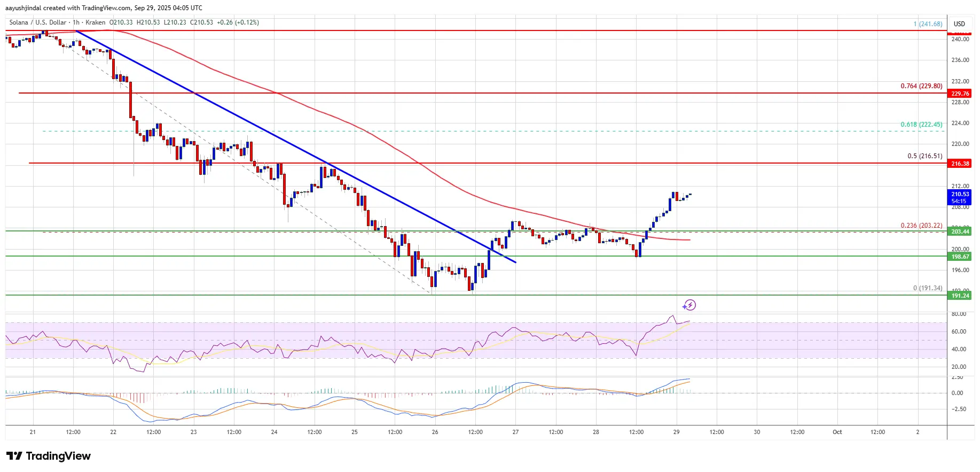Screen dimensions: 980x472
Task: Click the 0.5 (216.51) Fibonacci label
Action: [x=924, y=156]
